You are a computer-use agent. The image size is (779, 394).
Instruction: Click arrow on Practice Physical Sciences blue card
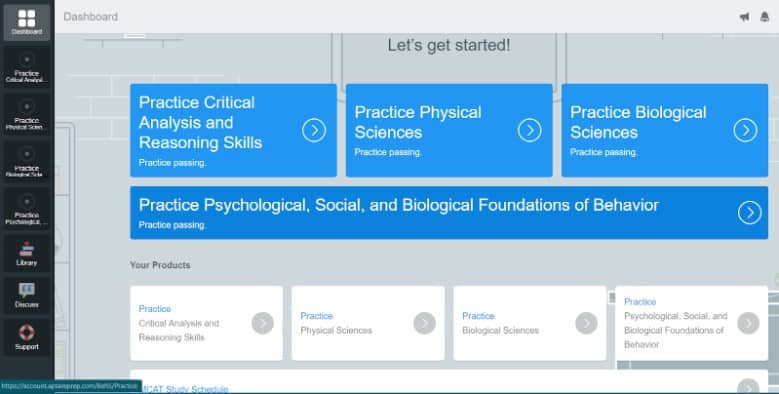click(x=530, y=130)
